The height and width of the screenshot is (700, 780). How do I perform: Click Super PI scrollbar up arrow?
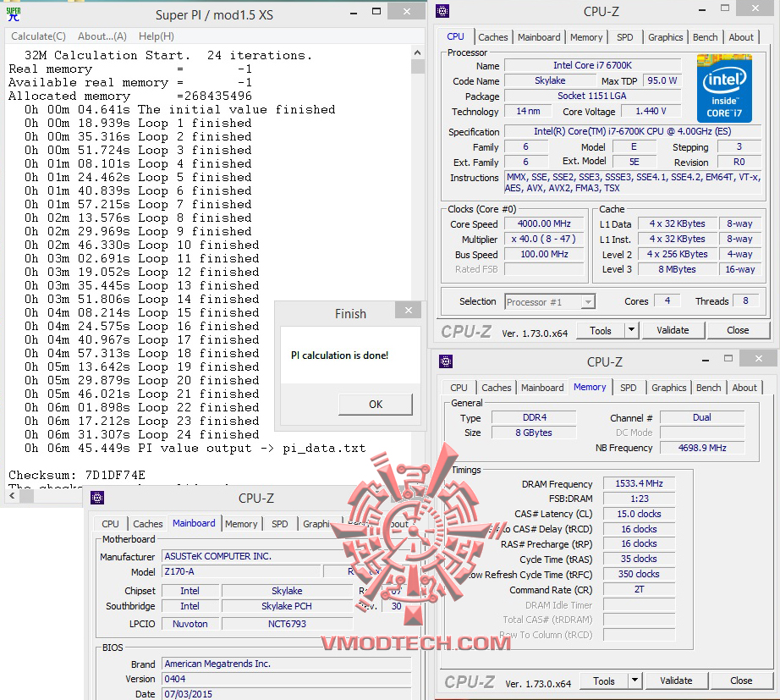pyautogui.click(x=417, y=52)
